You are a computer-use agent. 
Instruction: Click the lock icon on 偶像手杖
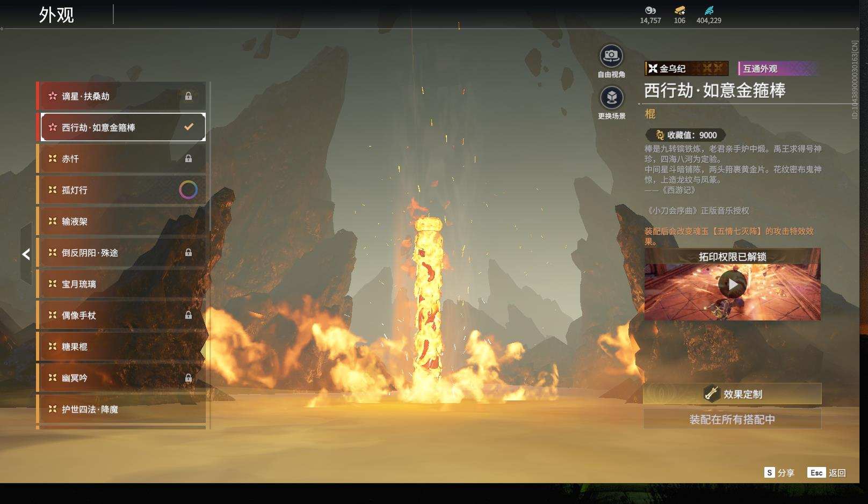(x=189, y=315)
